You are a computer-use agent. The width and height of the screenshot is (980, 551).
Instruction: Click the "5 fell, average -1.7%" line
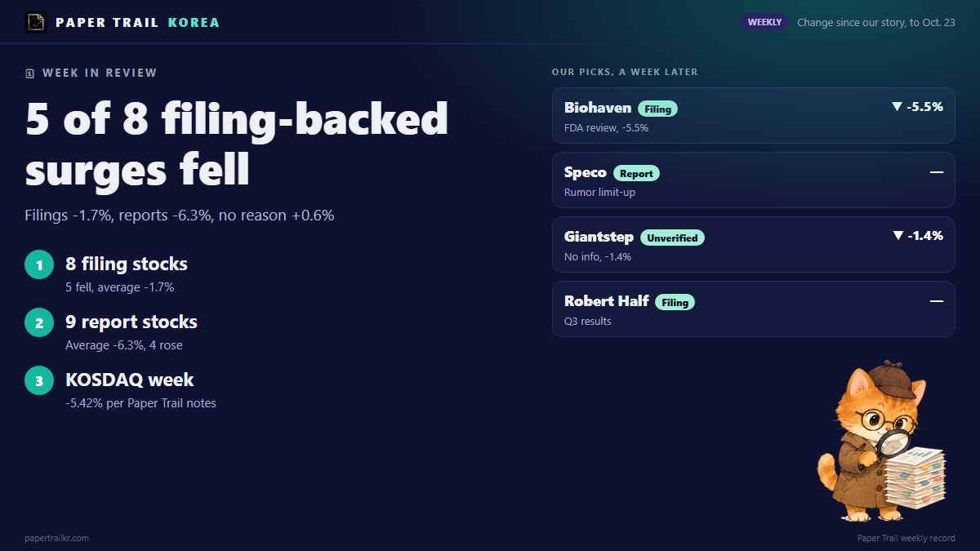(x=119, y=287)
